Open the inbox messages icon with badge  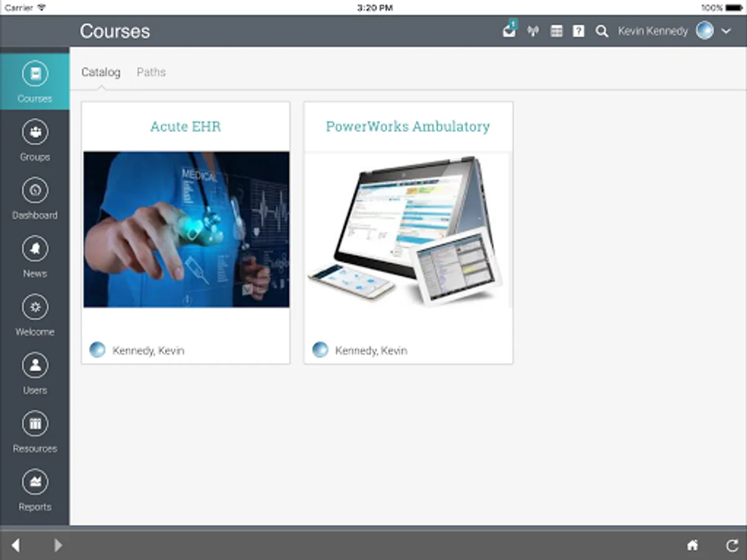coord(510,29)
